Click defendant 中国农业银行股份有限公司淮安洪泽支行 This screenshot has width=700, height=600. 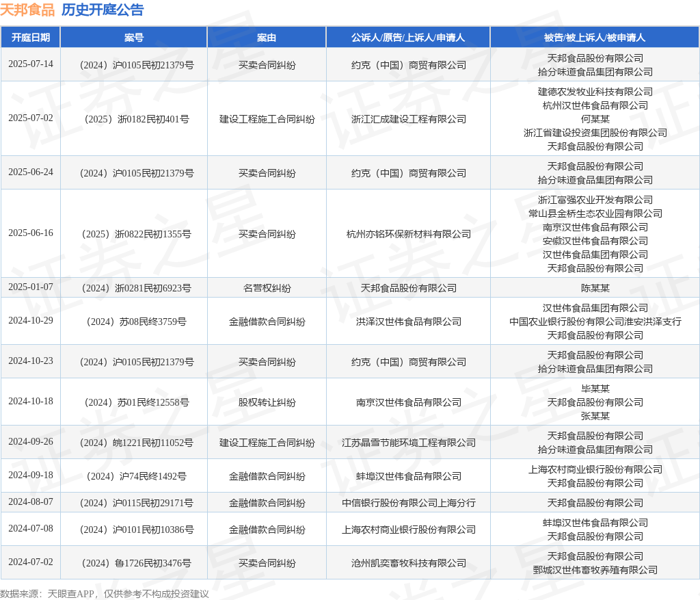click(595, 322)
